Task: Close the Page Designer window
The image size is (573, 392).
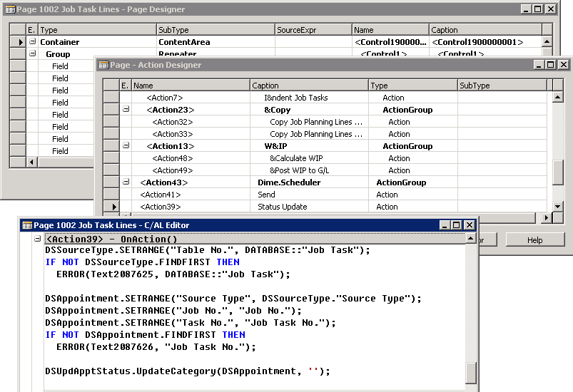Action: pos(550,9)
